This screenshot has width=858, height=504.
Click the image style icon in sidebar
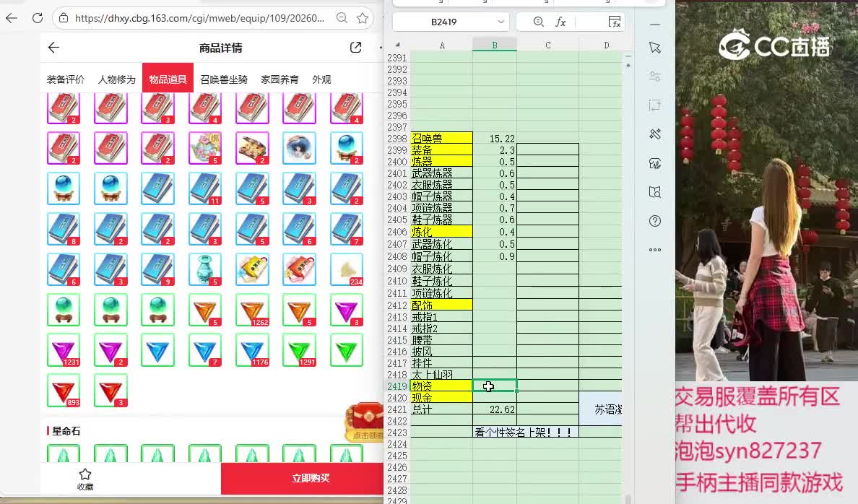point(655,163)
